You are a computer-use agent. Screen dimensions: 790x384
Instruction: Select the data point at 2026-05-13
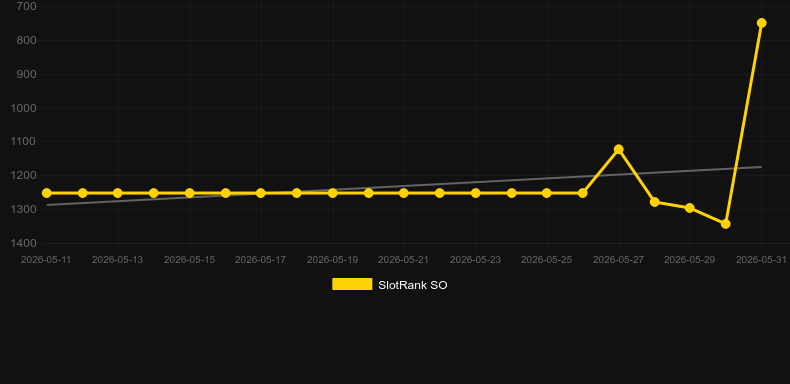(x=117, y=193)
